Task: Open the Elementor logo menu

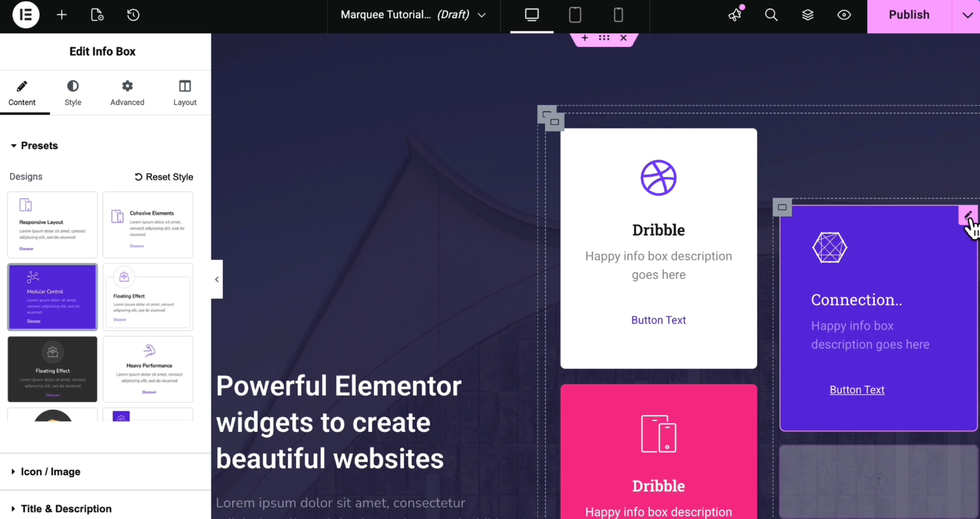Action: (26, 15)
